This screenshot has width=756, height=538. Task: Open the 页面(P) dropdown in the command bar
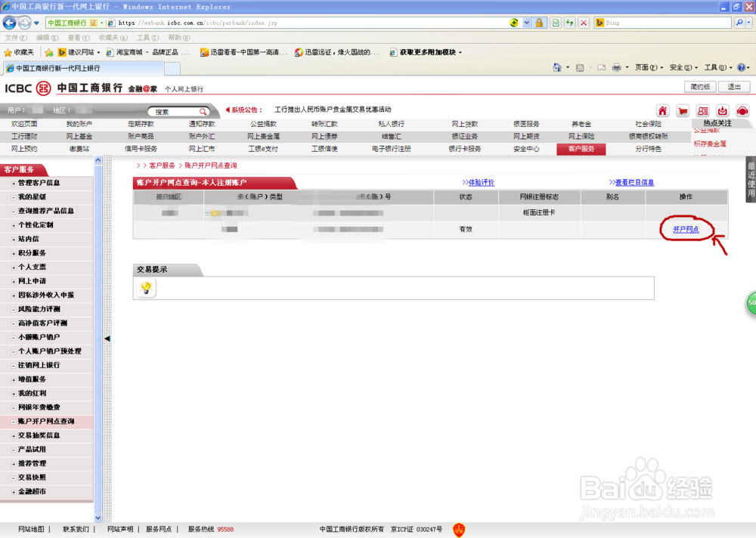649,67
